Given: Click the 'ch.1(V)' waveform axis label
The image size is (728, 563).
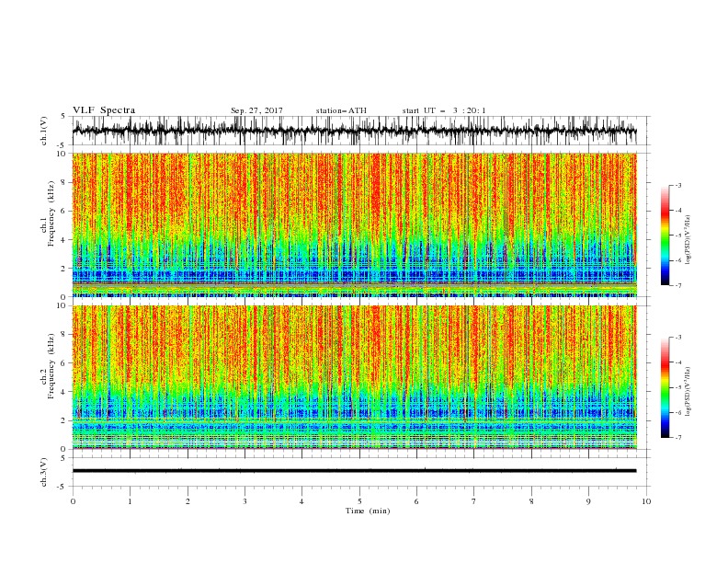Looking at the screenshot, I should (x=44, y=131).
